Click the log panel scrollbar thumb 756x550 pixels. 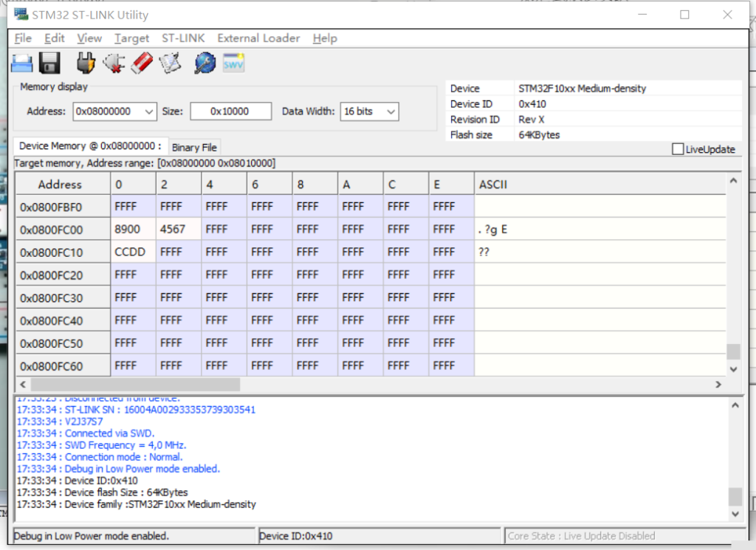point(735,497)
